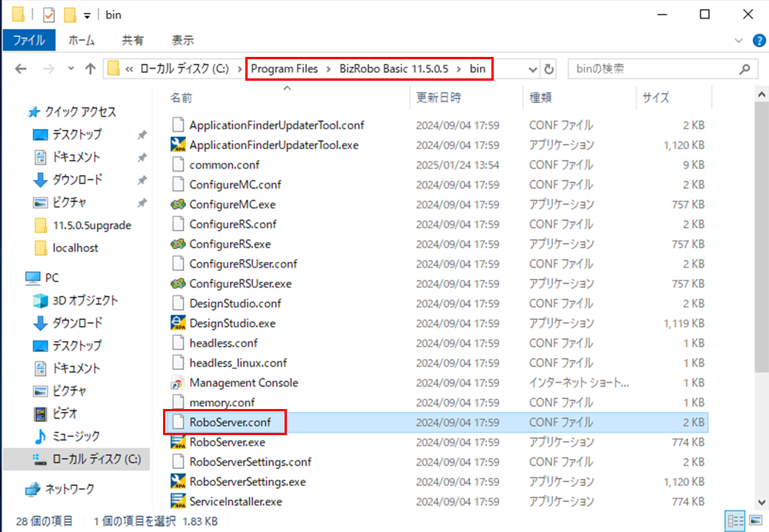Click the scrollbar up arrow

tap(761, 95)
